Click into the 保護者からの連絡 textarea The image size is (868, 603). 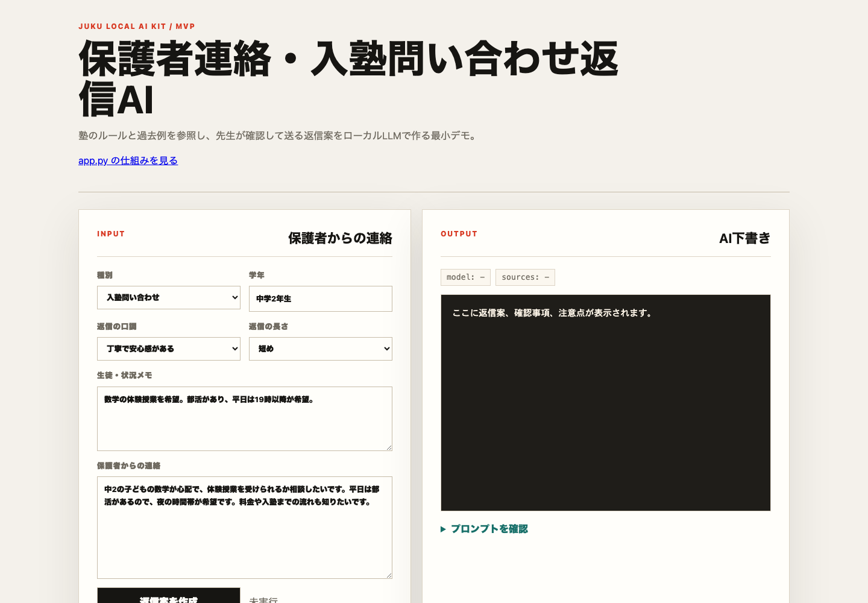(245, 528)
